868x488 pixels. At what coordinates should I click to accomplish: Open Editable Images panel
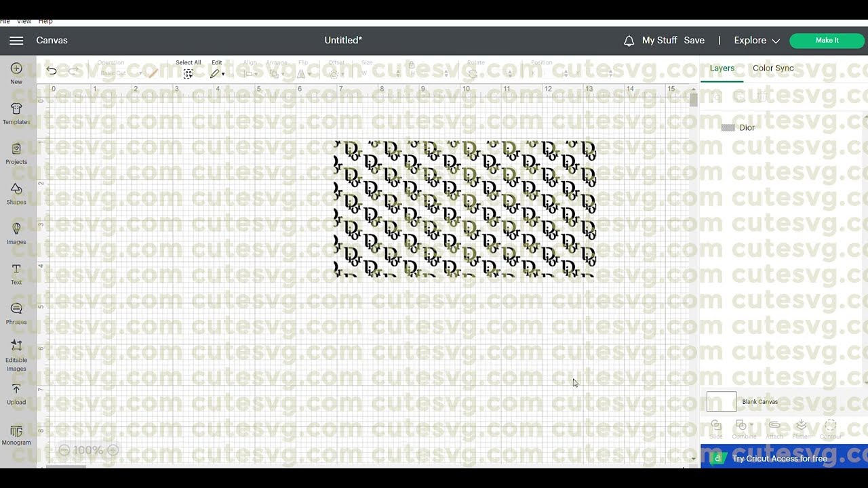pyautogui.click(x=16, y=356)
